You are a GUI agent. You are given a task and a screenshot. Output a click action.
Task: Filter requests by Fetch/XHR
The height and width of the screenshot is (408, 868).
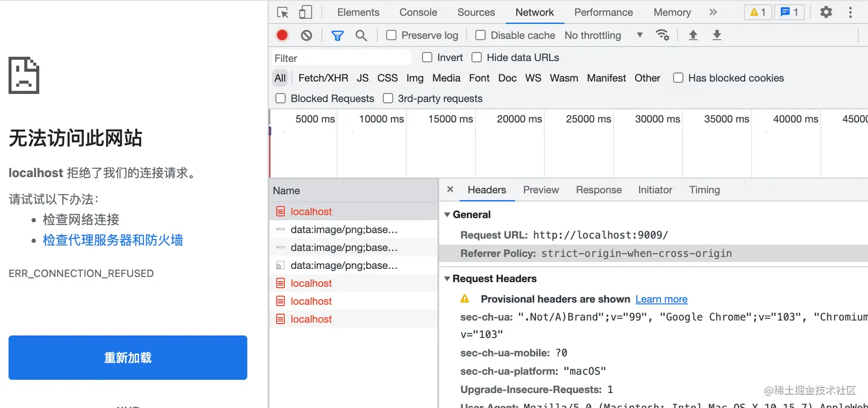coord(323,78)
